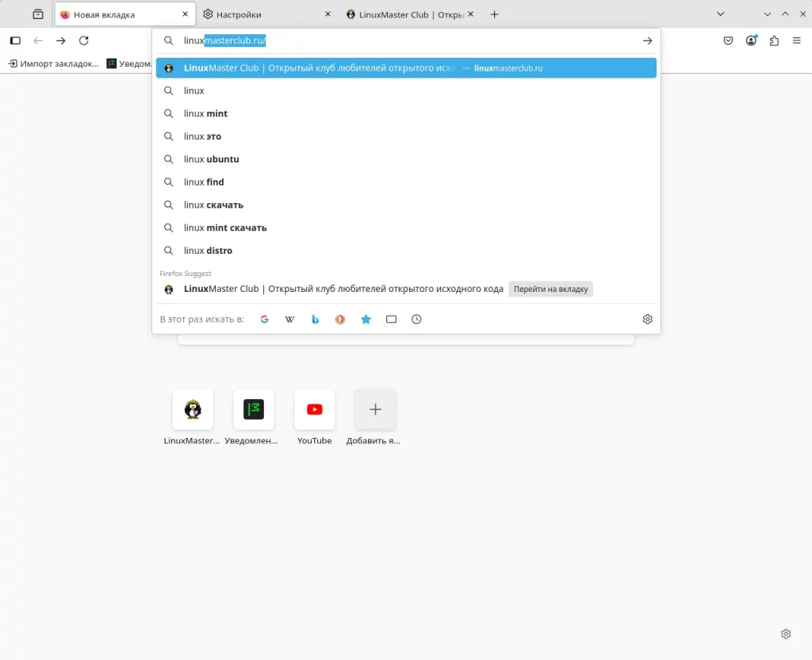This screenshot has width=812, height=660.
Task: Search this time with Bing icon
Action: point(315,319)
